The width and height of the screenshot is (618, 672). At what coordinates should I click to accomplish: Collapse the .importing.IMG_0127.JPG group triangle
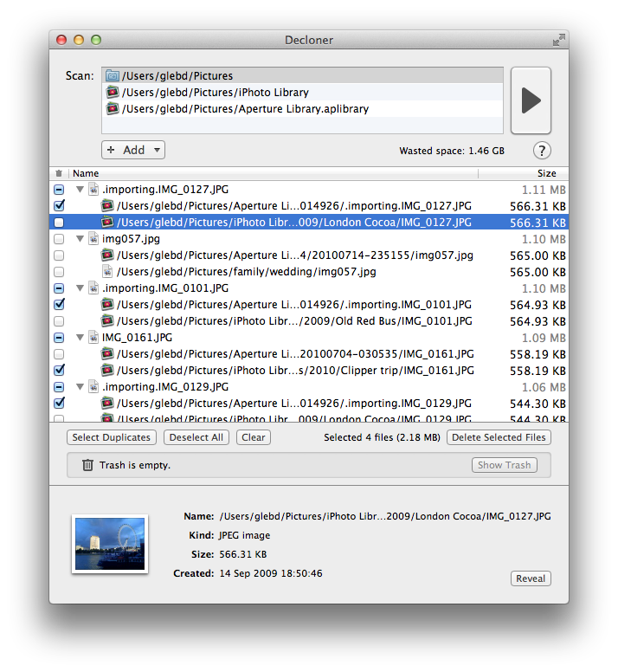80,190
